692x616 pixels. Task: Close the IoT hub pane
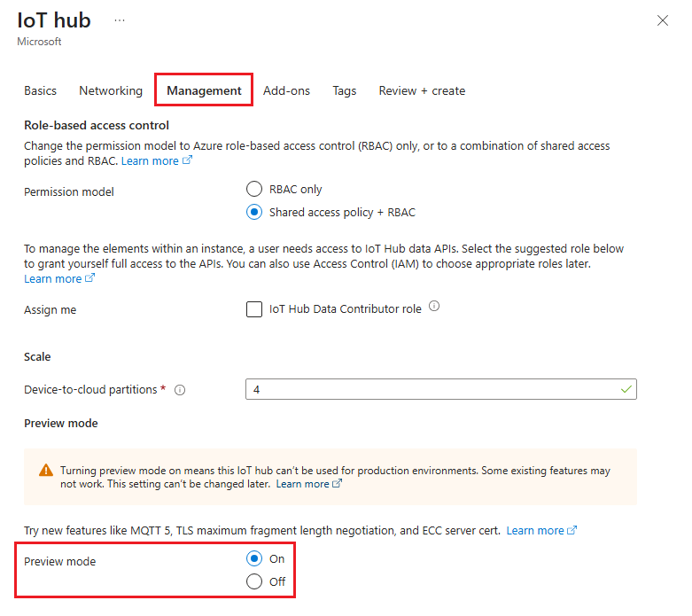tap(663, 20)
